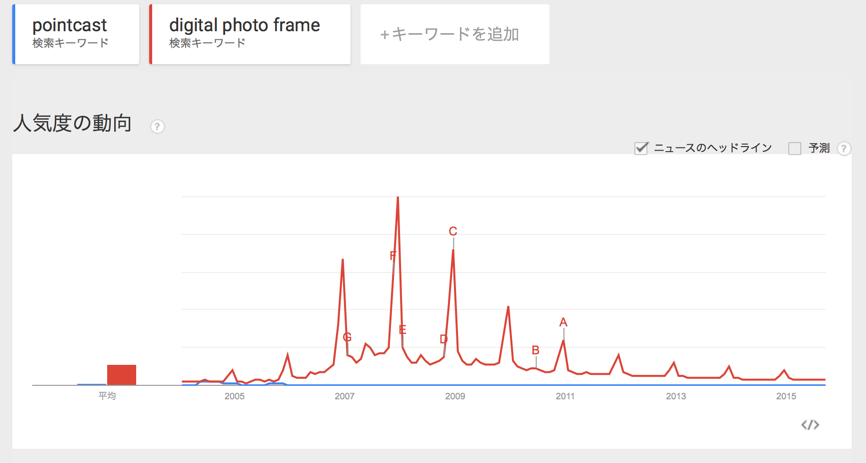Select the 2009 axis label

coord(455,396)
